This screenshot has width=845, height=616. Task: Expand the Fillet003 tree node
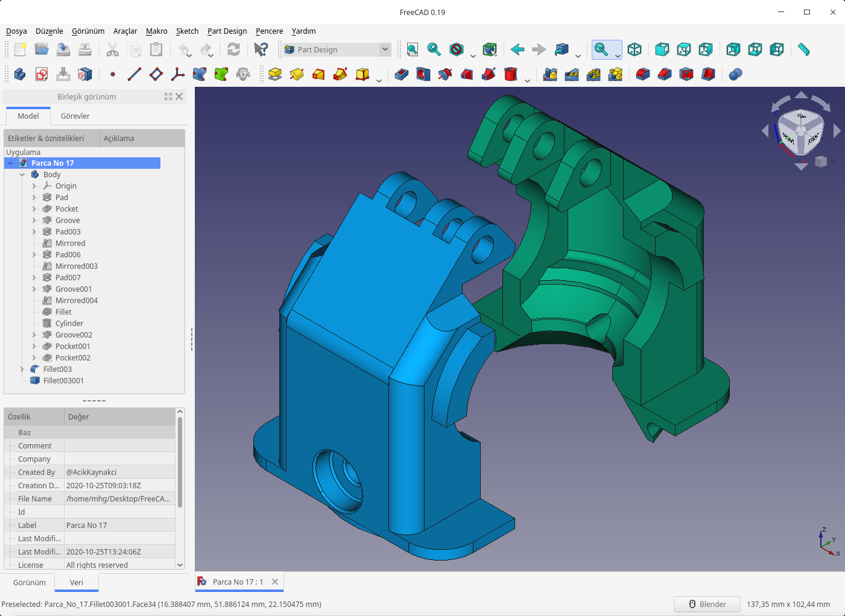[x=22, y=369]
